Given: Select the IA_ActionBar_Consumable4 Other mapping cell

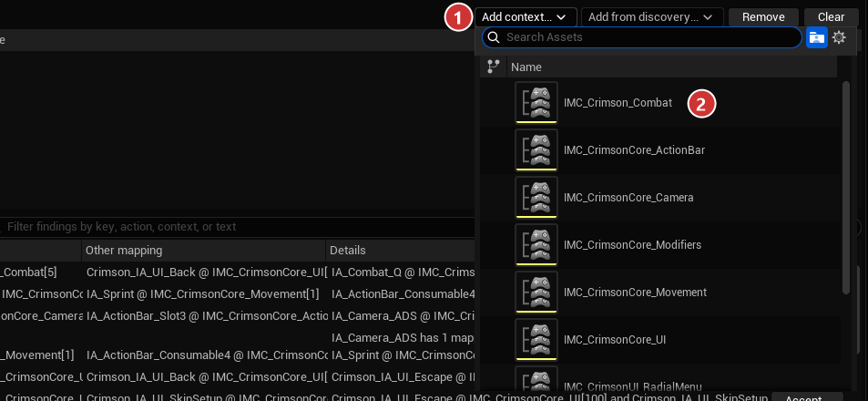Looking at the screenshot, I should 205,355.
